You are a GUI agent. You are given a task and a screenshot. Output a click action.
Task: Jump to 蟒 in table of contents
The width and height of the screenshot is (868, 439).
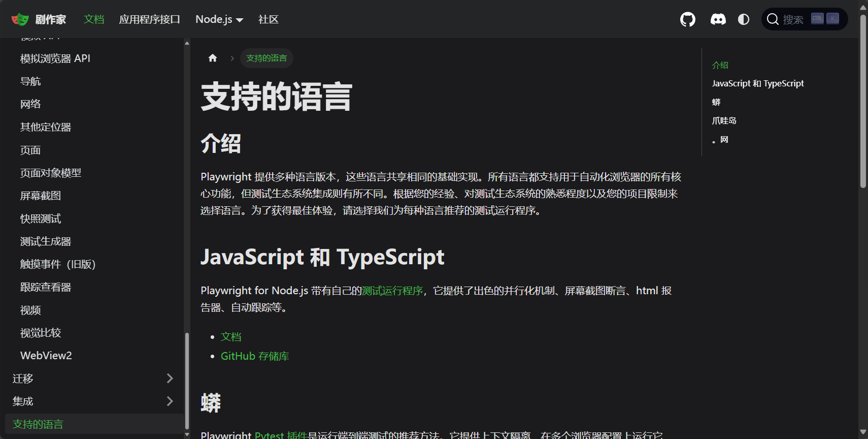[x=716, y=102]
